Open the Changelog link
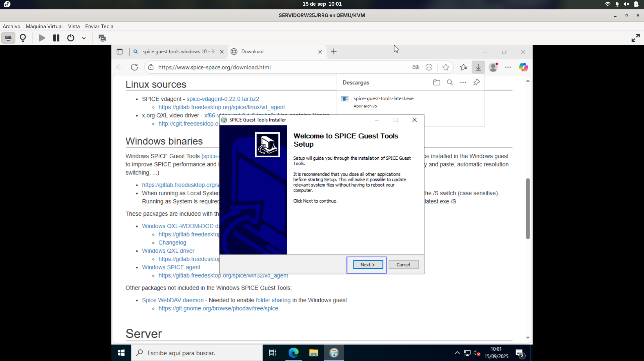Screen dimensions: 644x361 point(172,243)
